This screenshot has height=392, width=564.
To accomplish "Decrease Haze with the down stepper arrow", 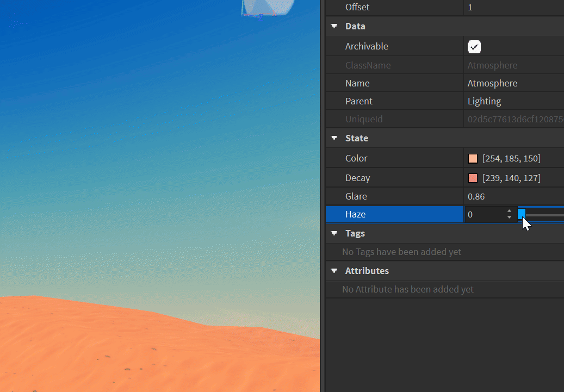I will click(x=509, y=217).
